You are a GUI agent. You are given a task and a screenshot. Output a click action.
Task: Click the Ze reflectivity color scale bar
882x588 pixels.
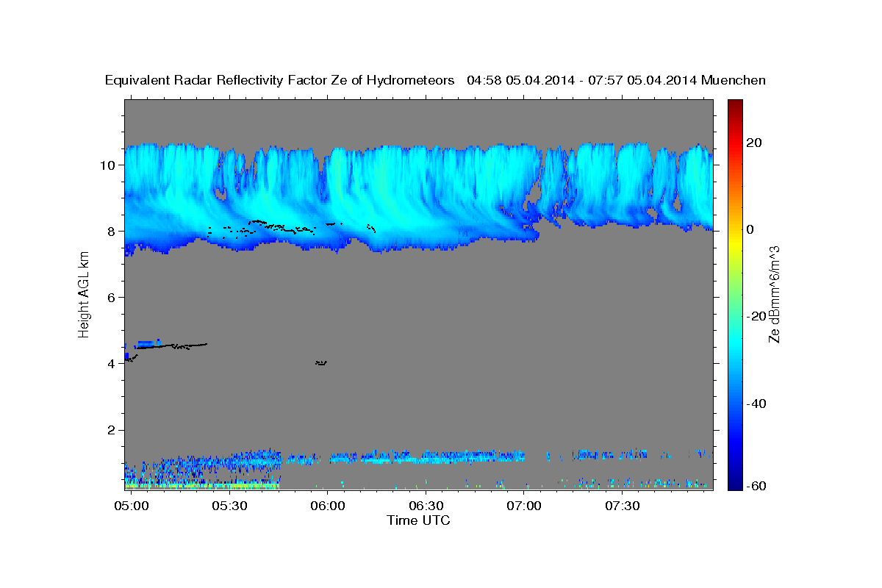735,294
